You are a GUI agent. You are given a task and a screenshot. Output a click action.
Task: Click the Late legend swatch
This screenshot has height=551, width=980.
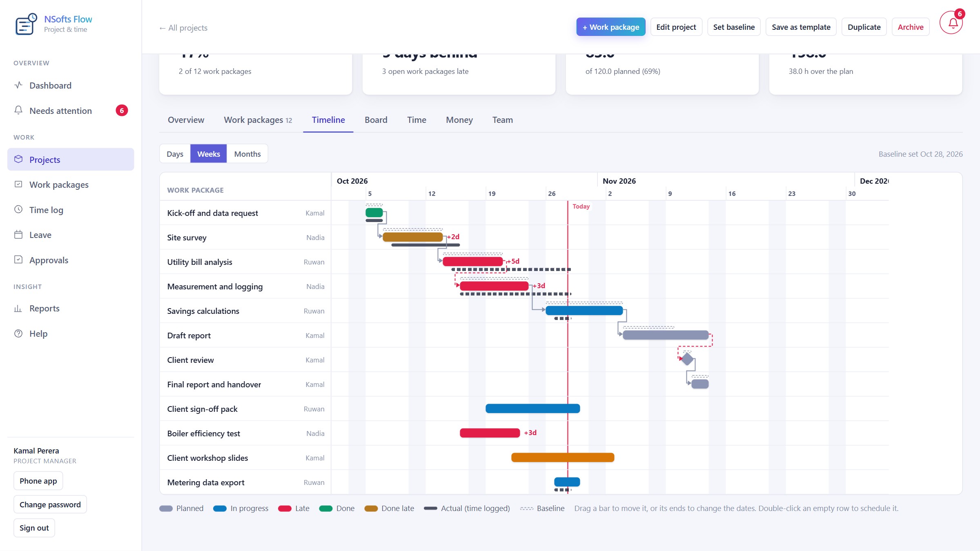(x=285, y=509)
